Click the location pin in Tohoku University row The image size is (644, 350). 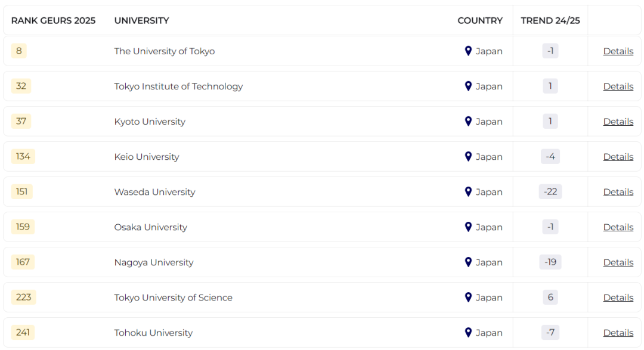click(x=468, y=332)
